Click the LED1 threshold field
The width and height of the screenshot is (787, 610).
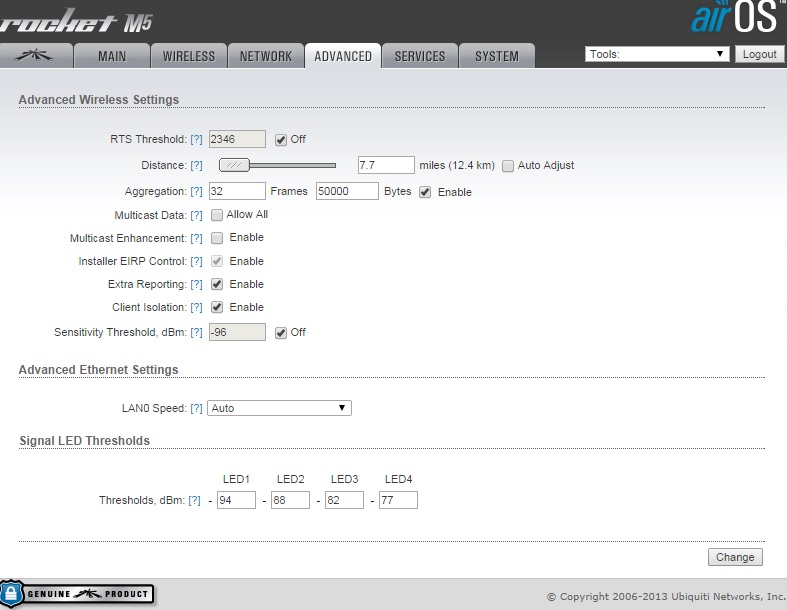(236, 500)
